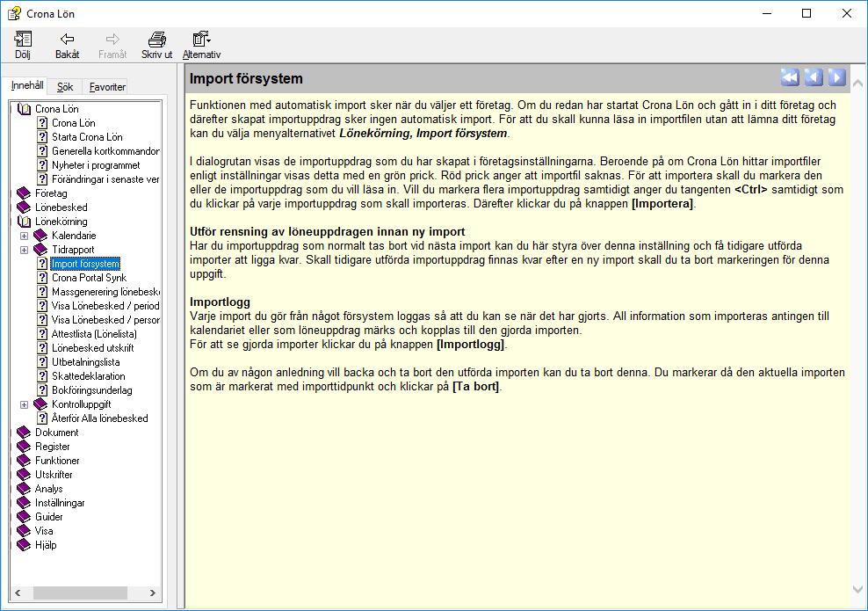The width and height of the screenshot is (868, 611).
Task: Select the Import försystem topic
Action: click(85, 264)
